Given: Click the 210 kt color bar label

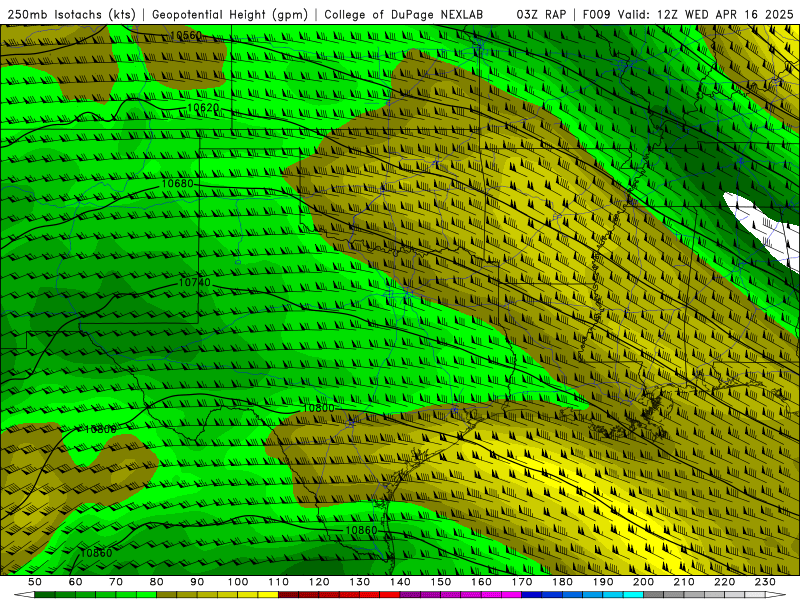Looking at the screenshot, I should 684,582.
